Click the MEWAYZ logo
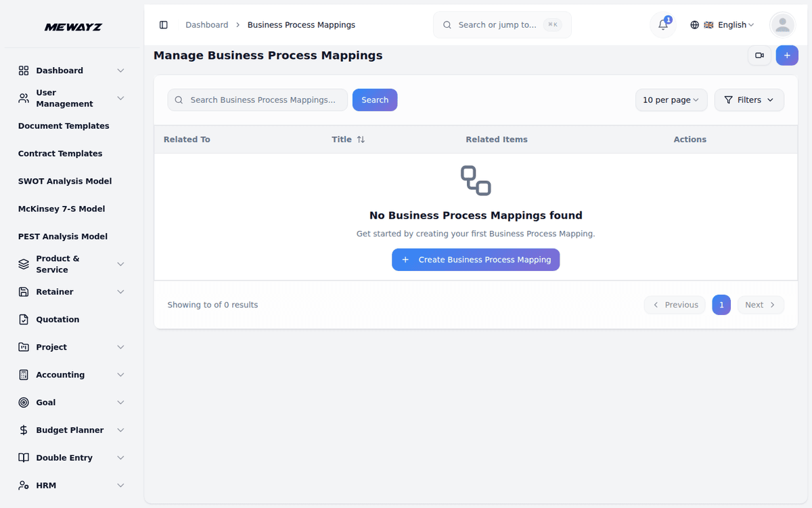Viewport: 812px width, 508px height. coord(73,27)
